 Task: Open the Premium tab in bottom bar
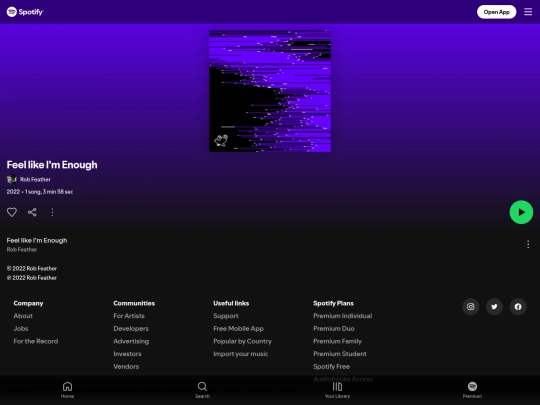(x=472, y=390)
